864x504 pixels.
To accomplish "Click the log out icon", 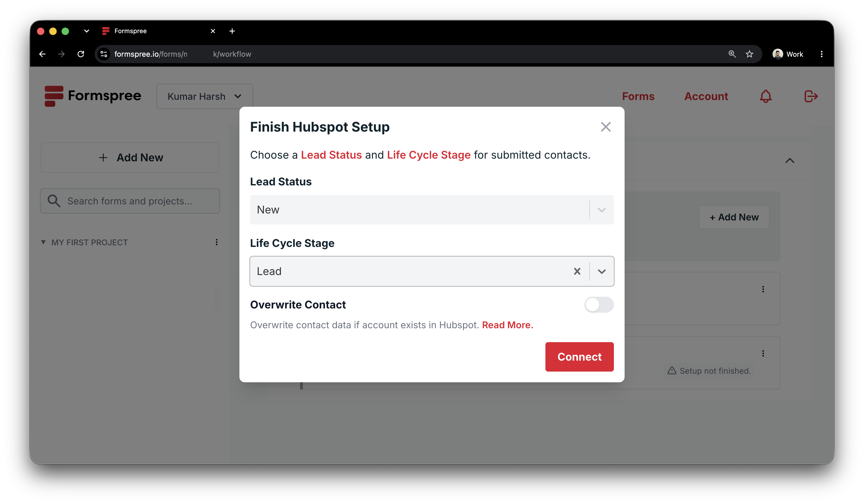I will (811, 96).
